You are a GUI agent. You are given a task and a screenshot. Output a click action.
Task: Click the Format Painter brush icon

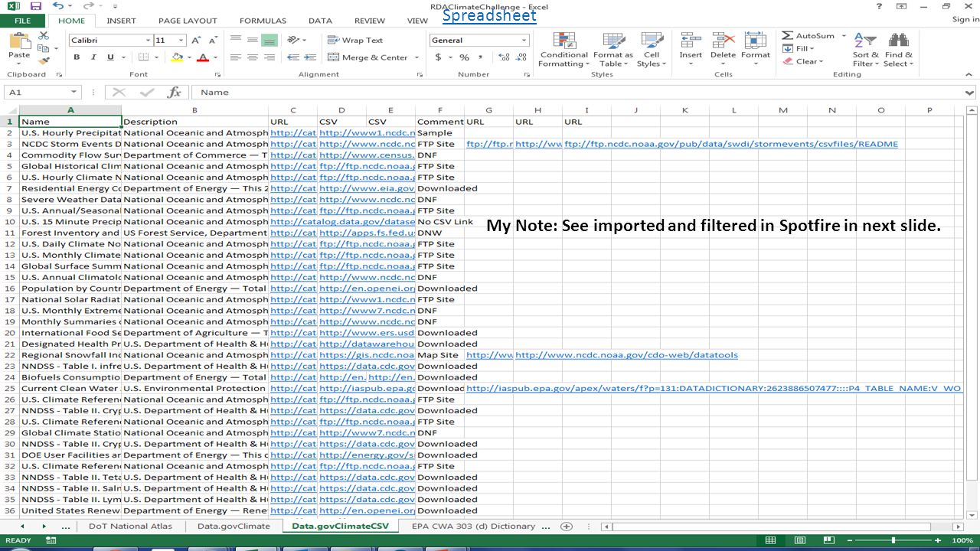(x=43, y=60)
